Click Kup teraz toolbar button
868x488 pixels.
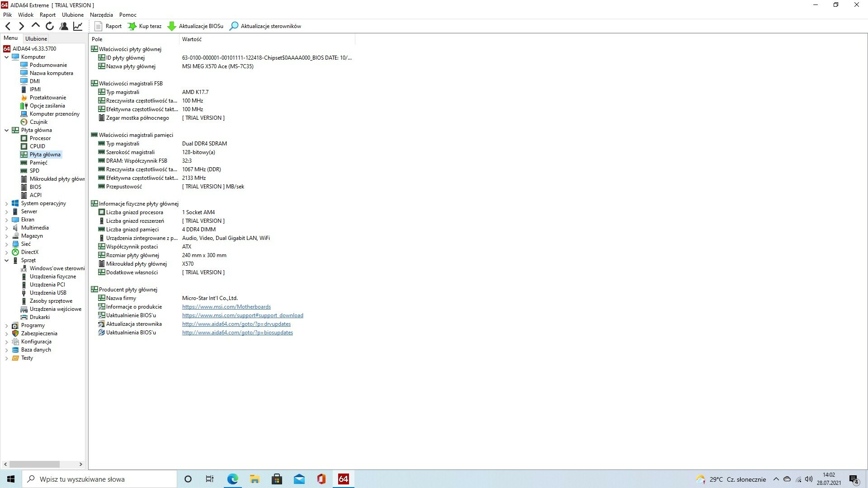(145, 26)
